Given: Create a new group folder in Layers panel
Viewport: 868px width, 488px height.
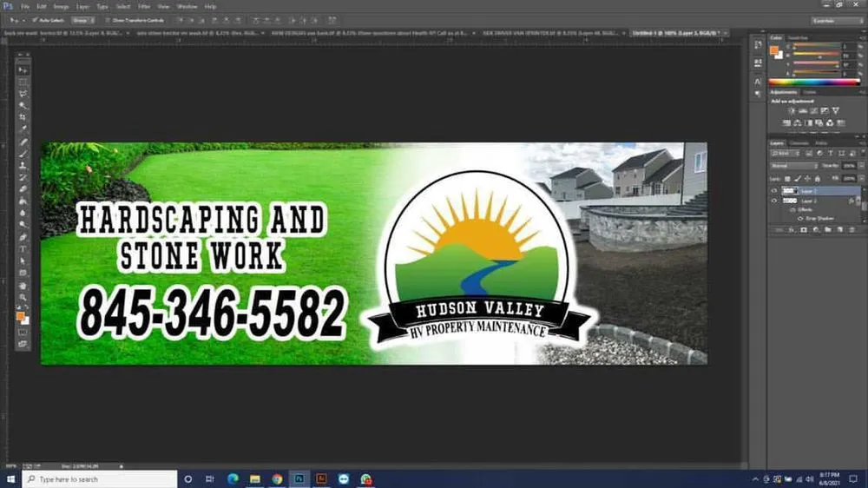Looking at the screenshot, I should pos(827,230).
